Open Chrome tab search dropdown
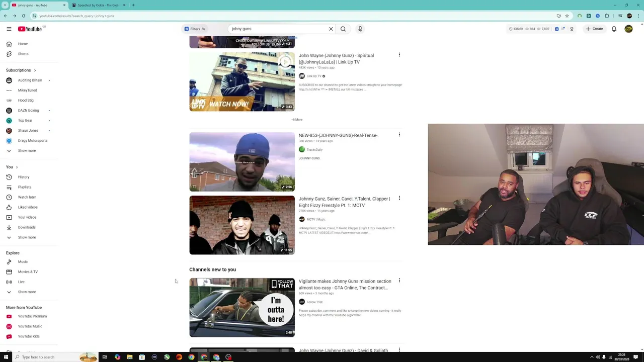The width and height of the screenshot is (644, 362). (x=5, y=5)
